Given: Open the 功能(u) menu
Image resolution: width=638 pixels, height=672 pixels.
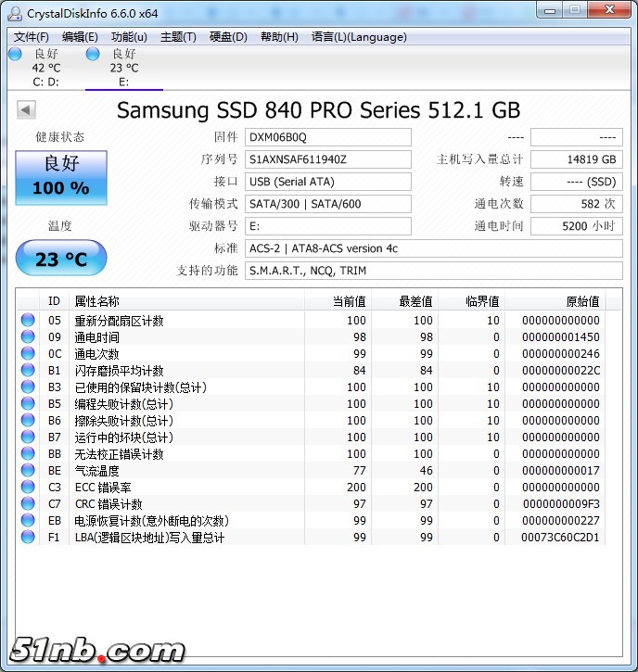Looking at the screenshot, I should [x=129, y=37].
